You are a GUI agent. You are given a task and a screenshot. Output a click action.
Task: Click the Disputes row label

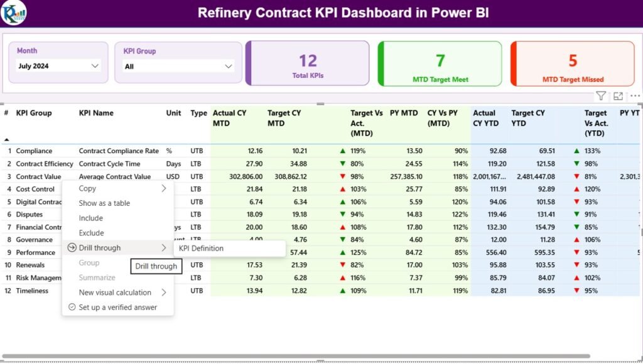click(29, 215)
